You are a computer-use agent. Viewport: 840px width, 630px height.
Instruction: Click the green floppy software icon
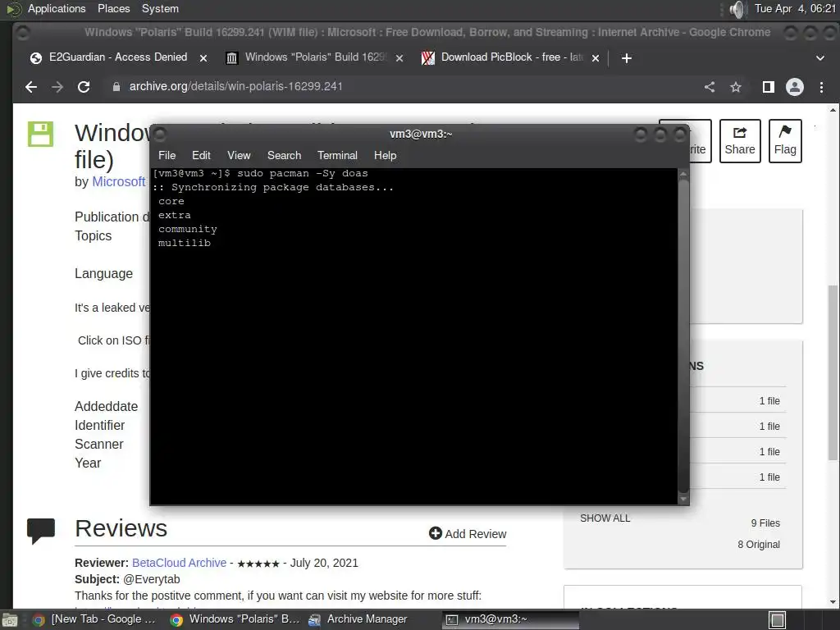(41, 134)
